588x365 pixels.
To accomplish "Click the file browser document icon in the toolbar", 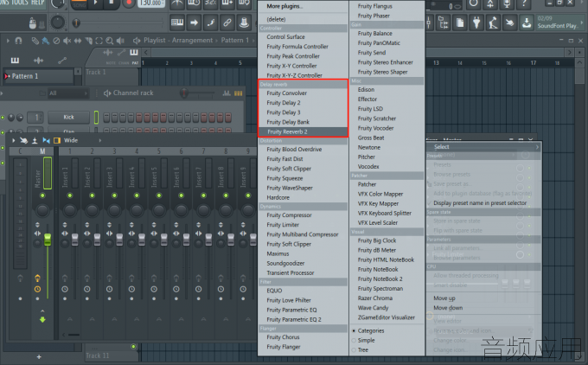I will 460,22.
